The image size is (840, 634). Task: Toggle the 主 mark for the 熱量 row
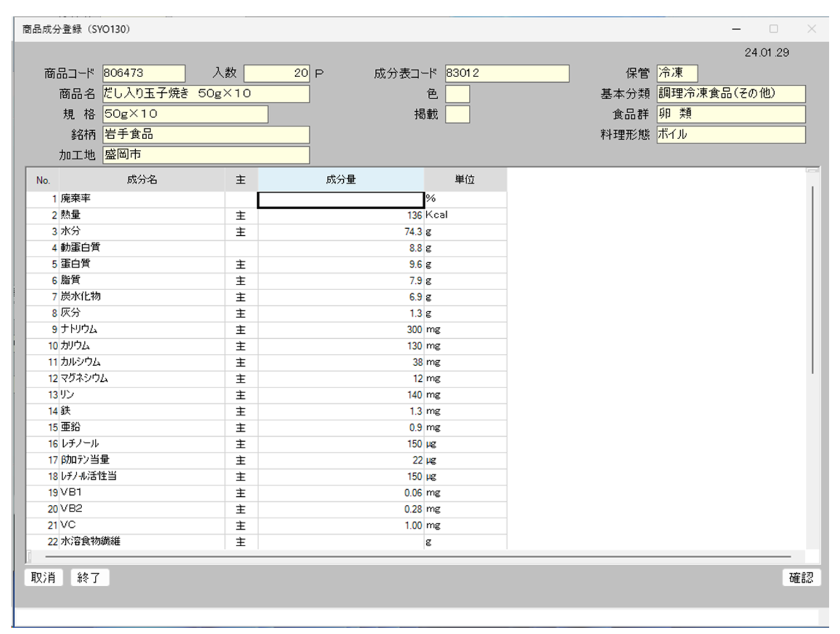(x=241, y=216)
